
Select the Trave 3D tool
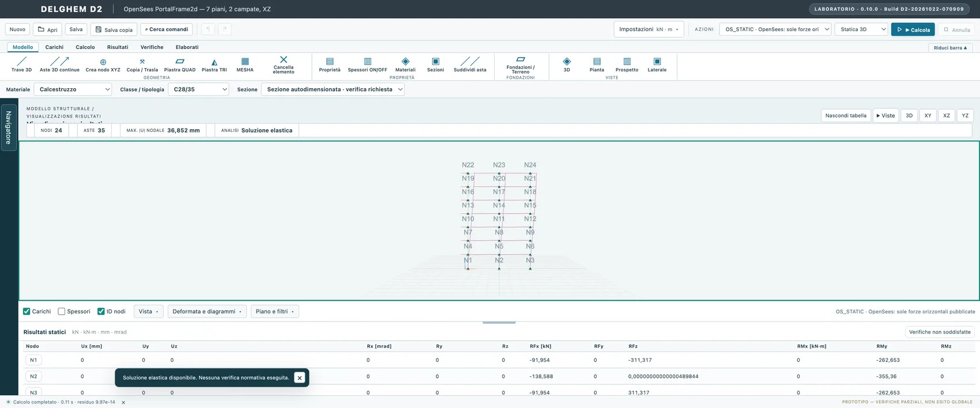point(21,65)
